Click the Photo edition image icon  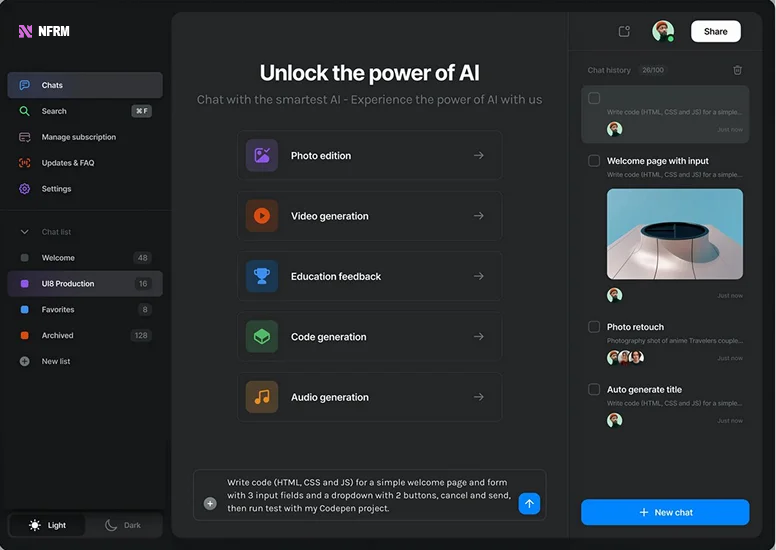pyautogui.click(x=262, y=155)
